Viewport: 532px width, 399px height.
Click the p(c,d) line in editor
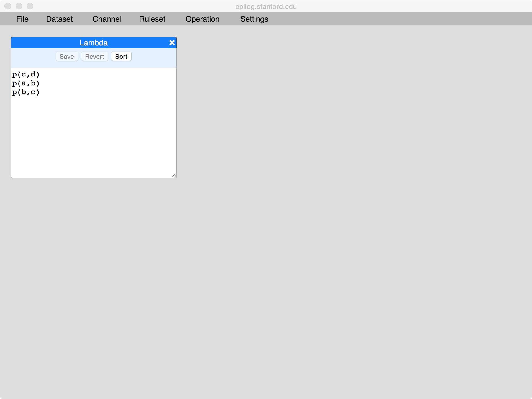(26, 74)
